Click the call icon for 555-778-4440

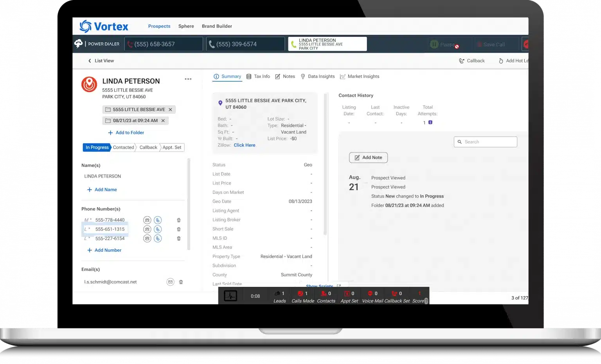(158, 220)
